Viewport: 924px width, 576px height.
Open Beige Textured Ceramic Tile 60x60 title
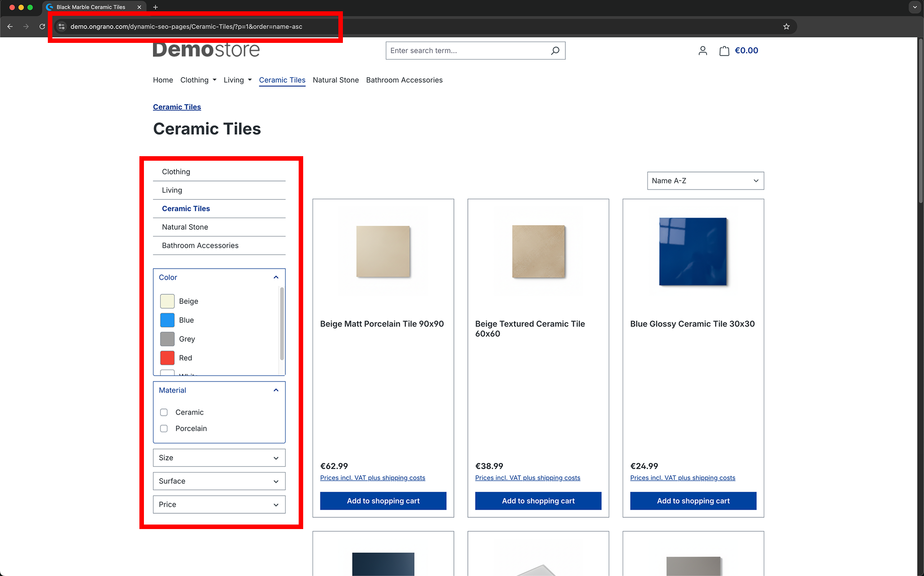tap(530, 329)
